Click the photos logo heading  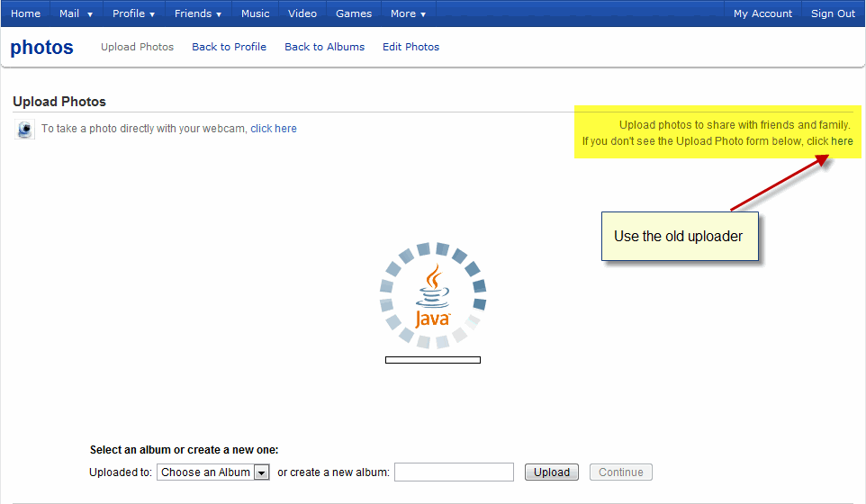pos(42,48)
